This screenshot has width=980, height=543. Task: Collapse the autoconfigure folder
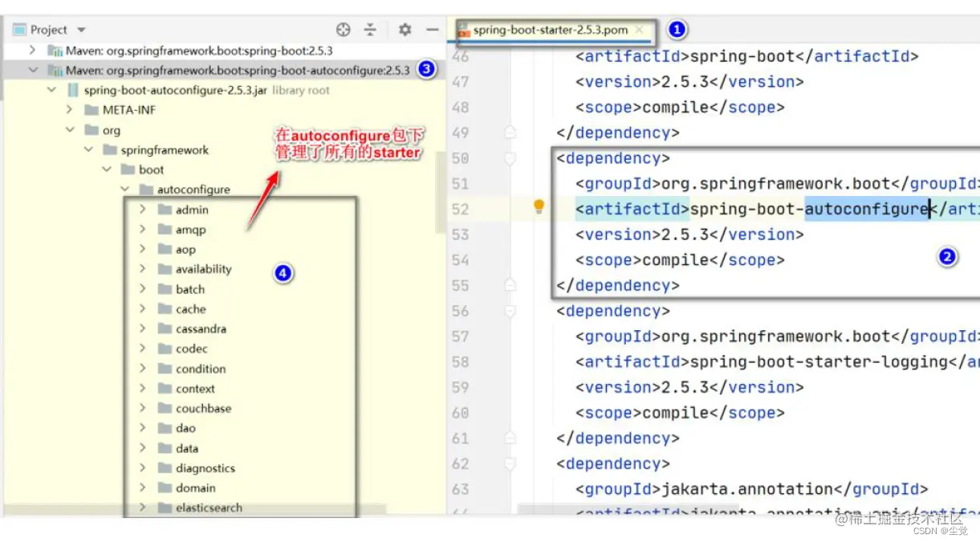click(x=124, y=190)
